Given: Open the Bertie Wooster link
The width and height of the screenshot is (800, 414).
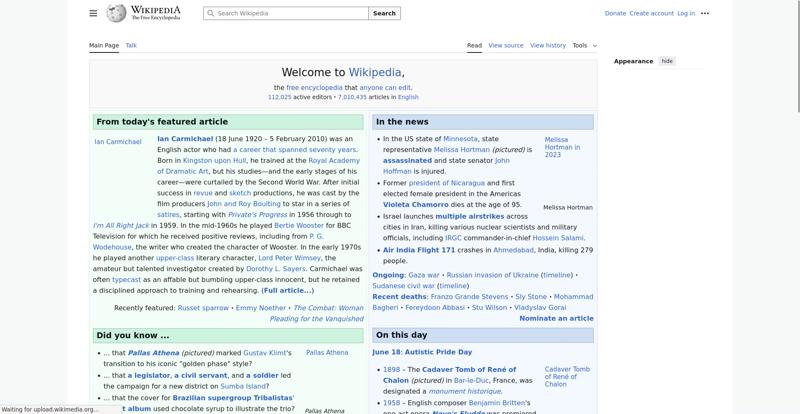Looking at the screenshot, I should [299, 225].
